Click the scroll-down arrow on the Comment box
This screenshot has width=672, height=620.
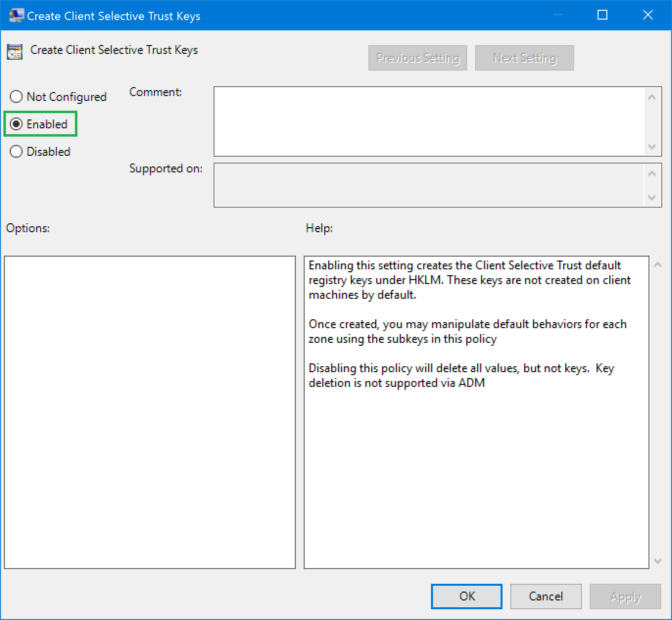651,147
